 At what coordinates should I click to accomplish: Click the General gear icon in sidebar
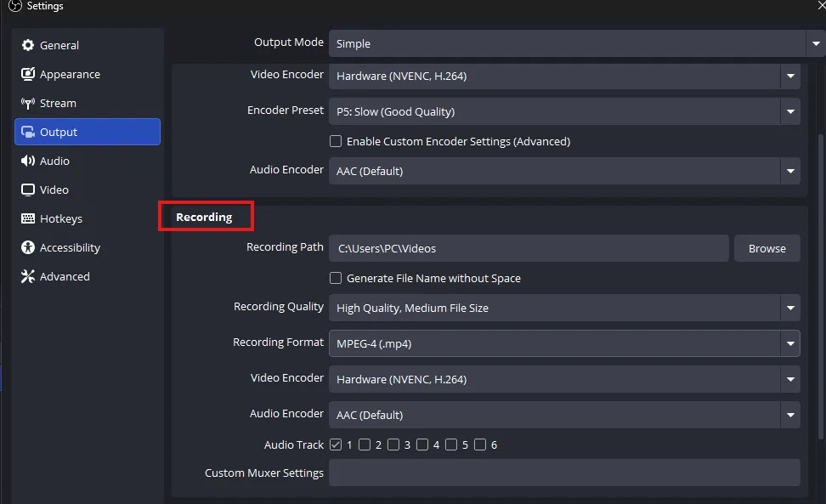pyautogui.click(x=28, y=45)
